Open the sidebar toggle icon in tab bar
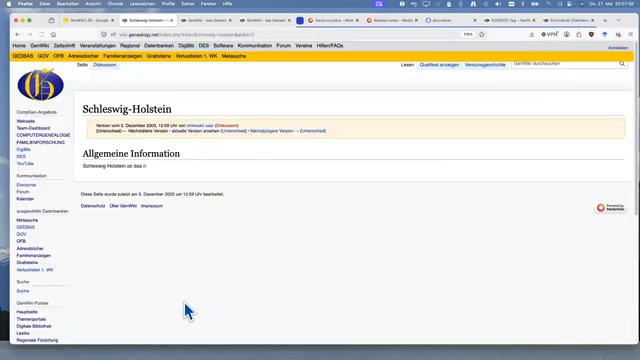This screenshot has height=360, width=640. coord(51,20)
